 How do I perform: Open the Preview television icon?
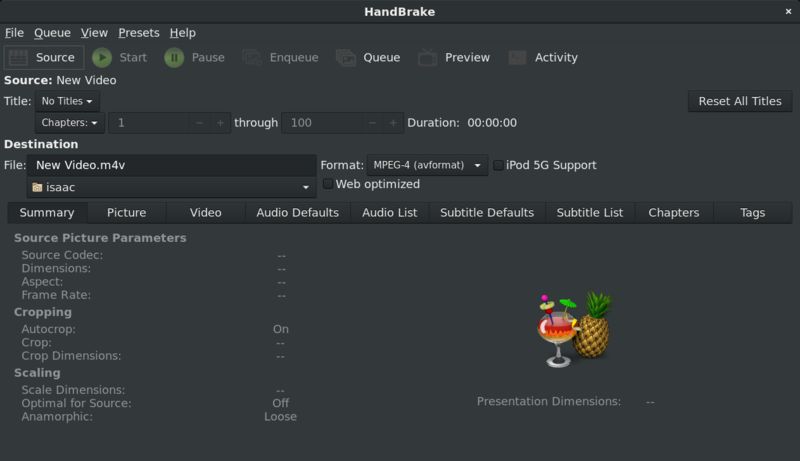tap(428, 58)
